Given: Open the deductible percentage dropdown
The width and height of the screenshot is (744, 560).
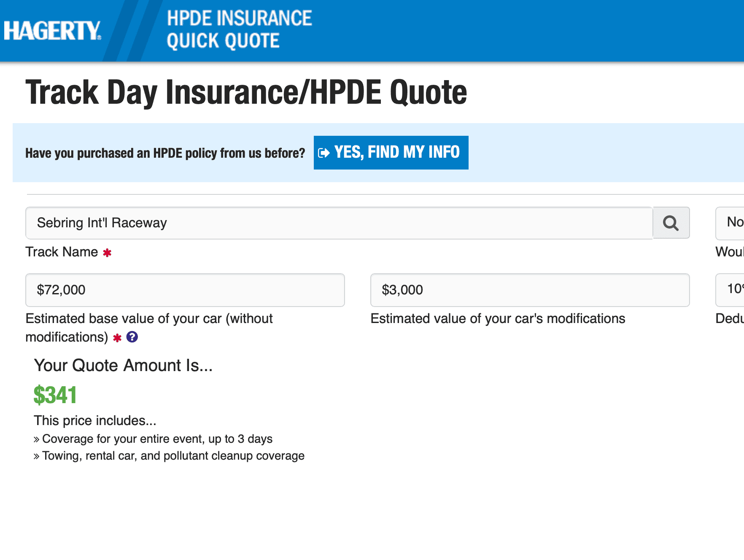Looking at the screenshot, I should (730, 290).
